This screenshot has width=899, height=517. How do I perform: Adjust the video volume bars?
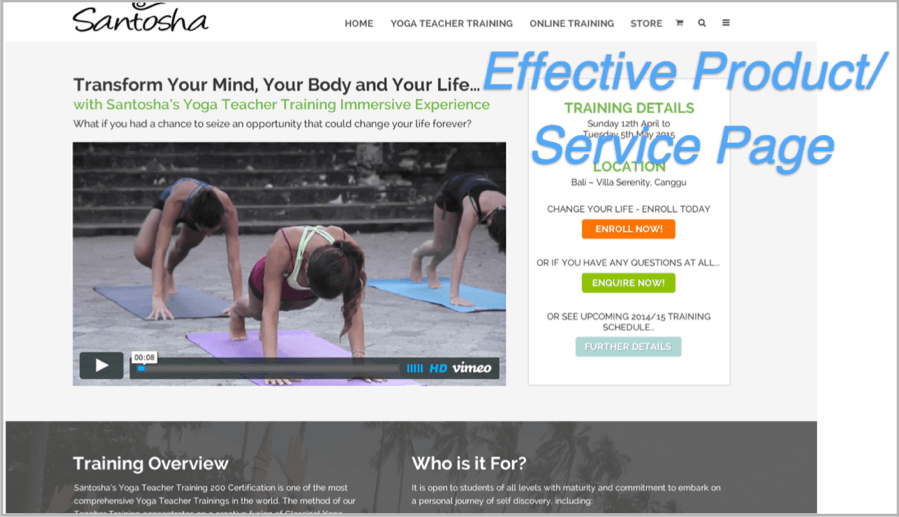415,369
